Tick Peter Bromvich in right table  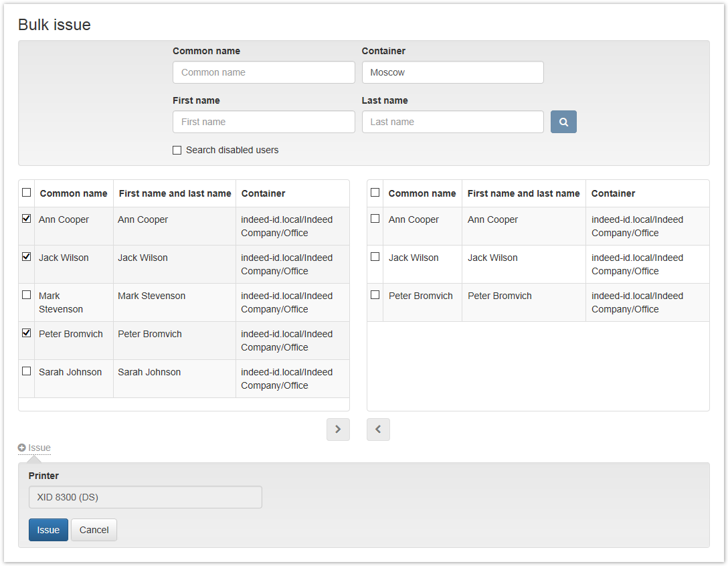coord(375,295)
